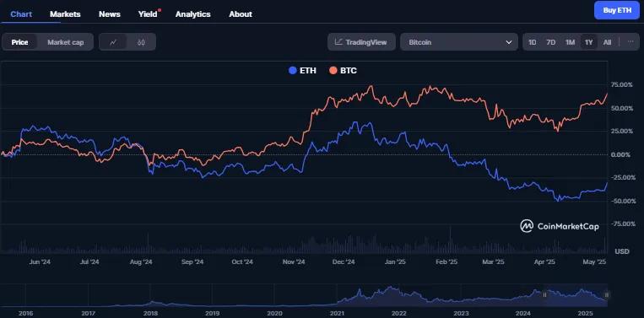Grab left range handle on navigator
The width and height of the screenshot is (644, 318).
click(545, 294)
